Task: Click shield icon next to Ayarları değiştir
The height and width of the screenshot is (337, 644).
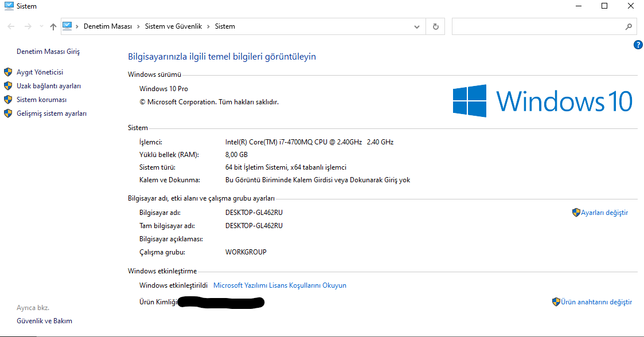Action: click(576, 212)
